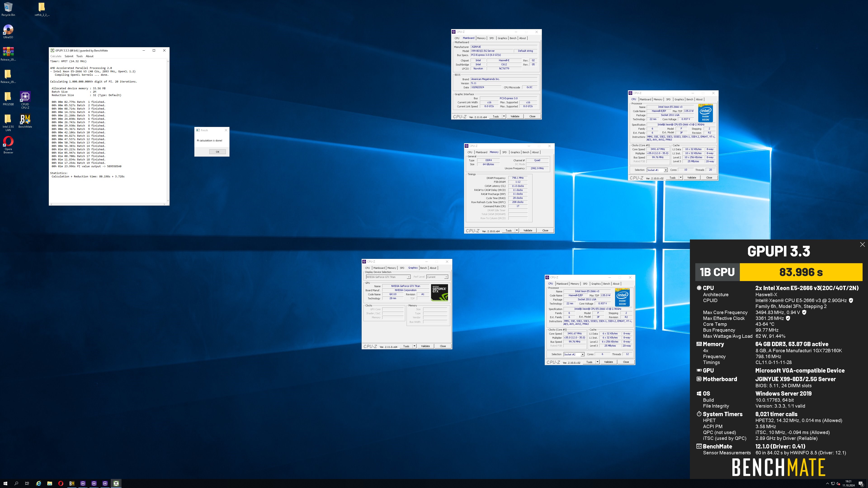Open the Action Center notifications icon
The height and width of the screenshot is (488, 868).
pos(861,484)
